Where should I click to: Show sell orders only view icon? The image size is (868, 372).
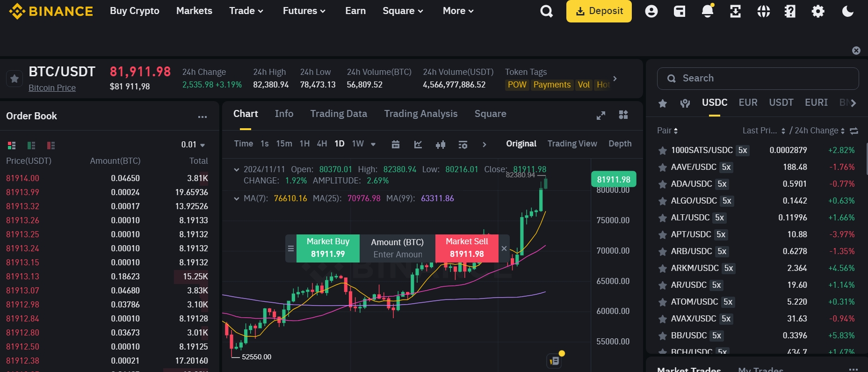(x=51, y=145)
